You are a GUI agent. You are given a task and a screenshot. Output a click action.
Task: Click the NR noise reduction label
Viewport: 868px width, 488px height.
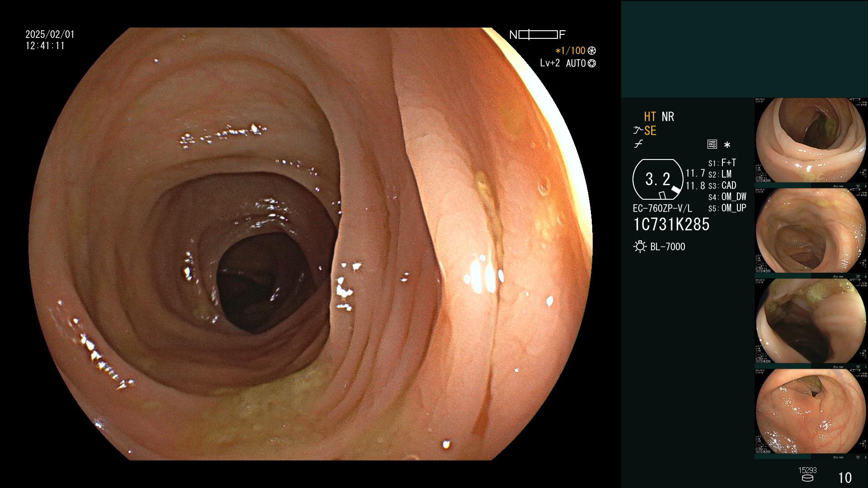(x=668, y=117)
